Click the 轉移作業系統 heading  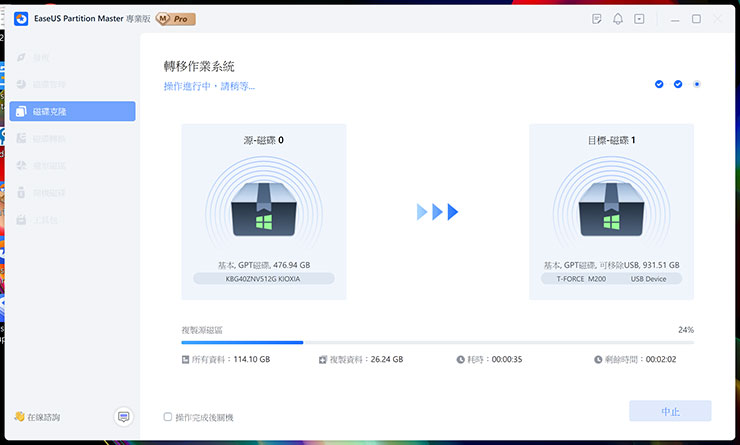(199, 66)
